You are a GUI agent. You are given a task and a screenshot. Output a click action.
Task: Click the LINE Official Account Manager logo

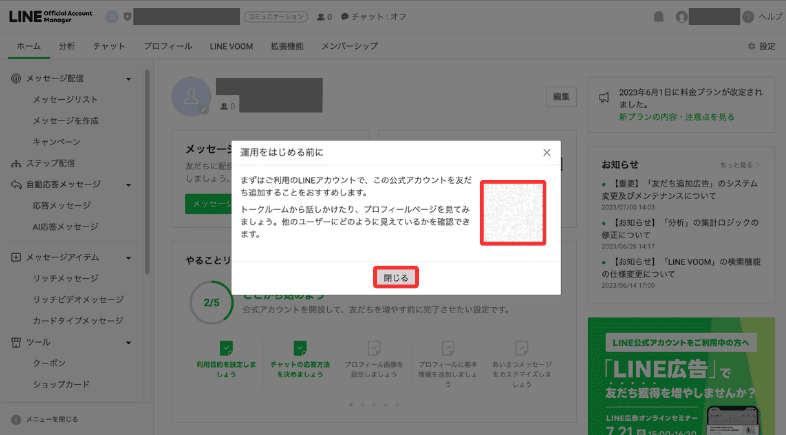51,17
